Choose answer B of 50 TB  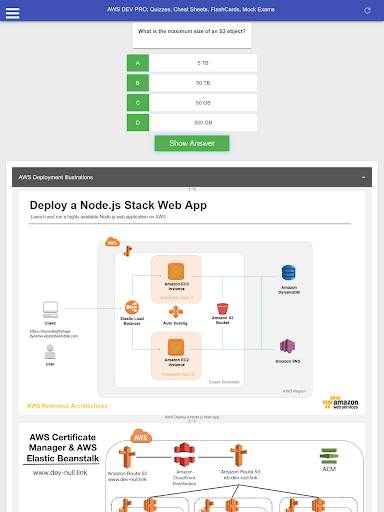coord(192,83)
